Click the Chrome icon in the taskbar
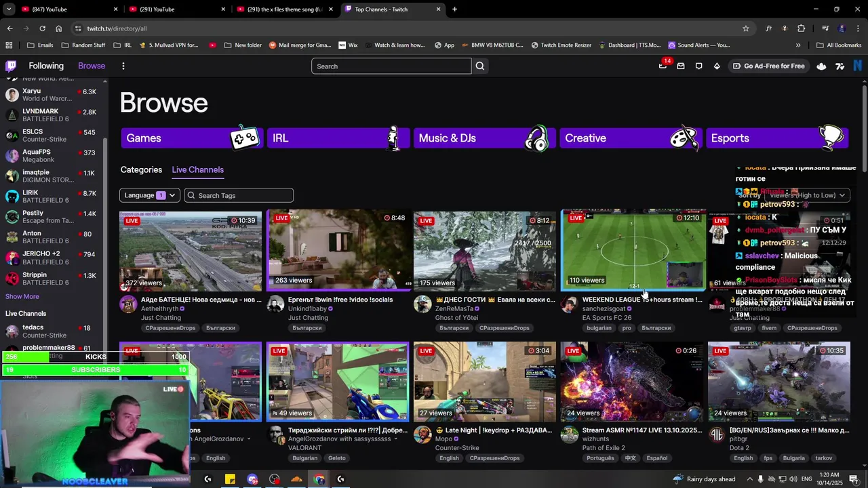 [319, 479]
